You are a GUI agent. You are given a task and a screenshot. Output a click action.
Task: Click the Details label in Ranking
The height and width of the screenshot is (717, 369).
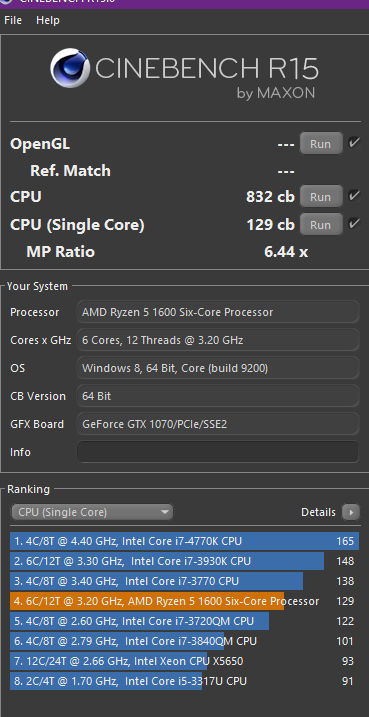tap(318, 512)
